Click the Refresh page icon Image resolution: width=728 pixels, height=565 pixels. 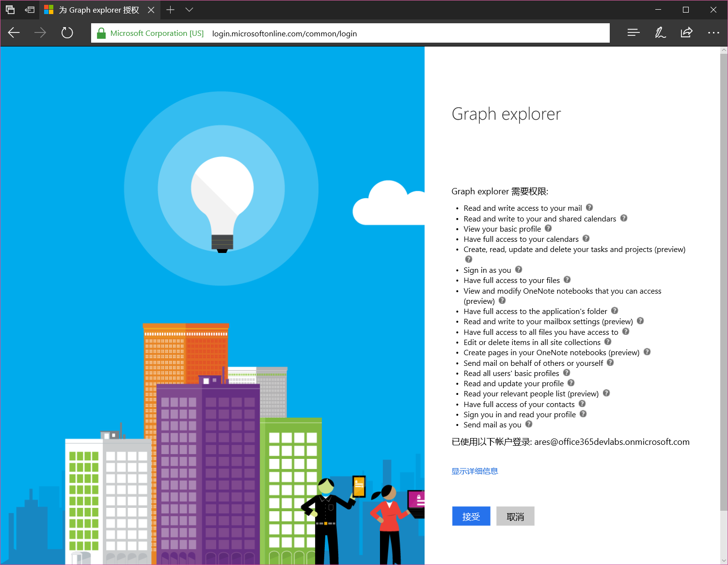click(67, 33)
